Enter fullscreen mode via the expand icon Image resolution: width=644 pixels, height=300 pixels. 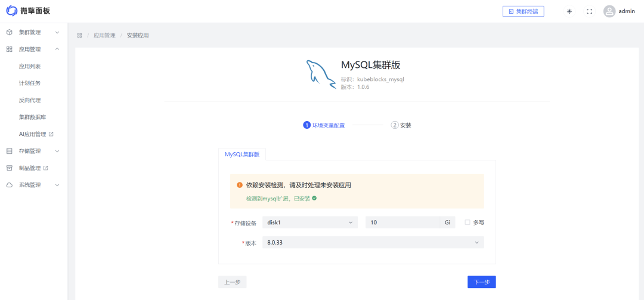pos(589,11)
